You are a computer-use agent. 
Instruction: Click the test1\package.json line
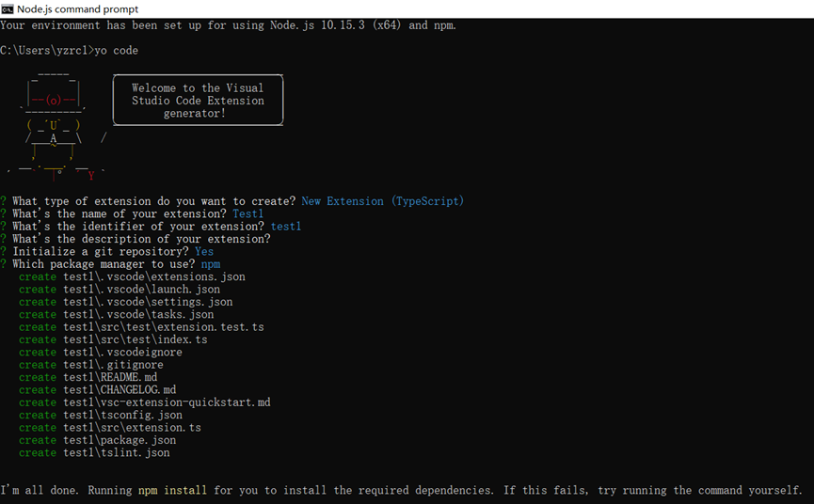tap(120, 440)
